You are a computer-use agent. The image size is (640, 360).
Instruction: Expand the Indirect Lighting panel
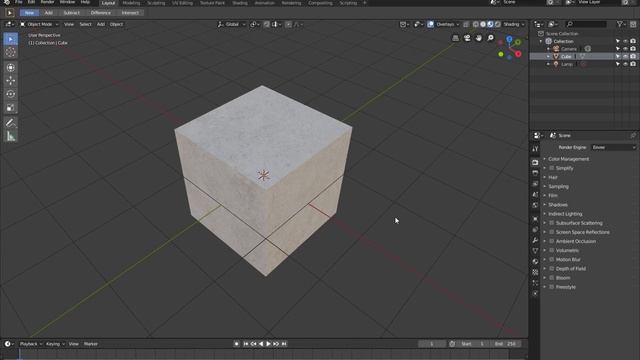[x=565, y=214]
